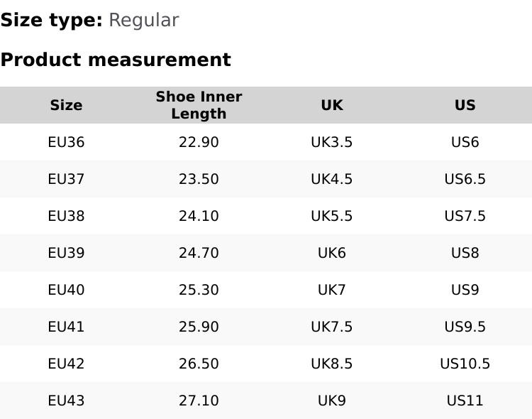Select the EU39 size cell

coord(66,253)
